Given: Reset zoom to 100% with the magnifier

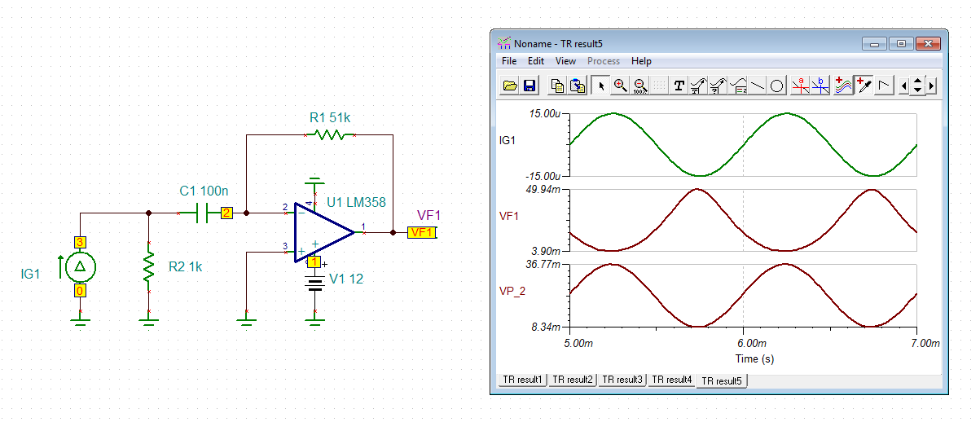Looking at the screenshot, I should point(639,86).
